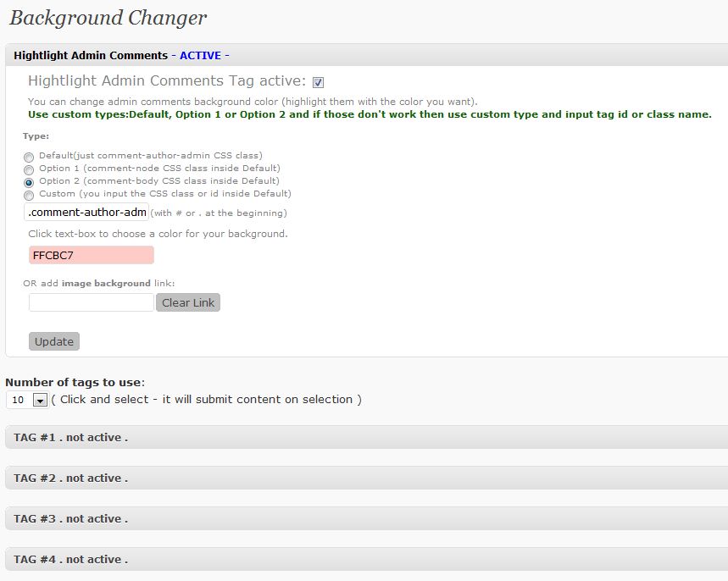Open color picker on FFCBC7 field
The width and height of the screenshot is (728, 581).
pyautogui.click(x=92, y=255)
